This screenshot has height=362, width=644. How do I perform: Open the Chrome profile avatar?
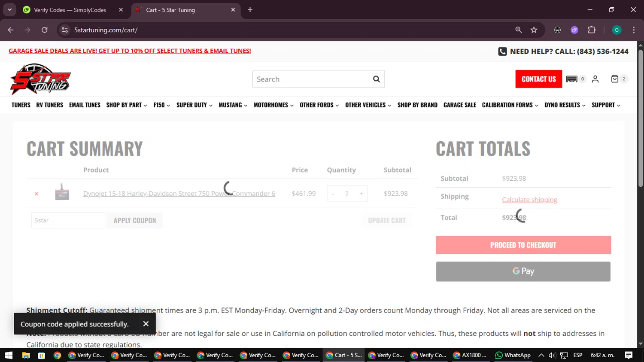point(617,30)
